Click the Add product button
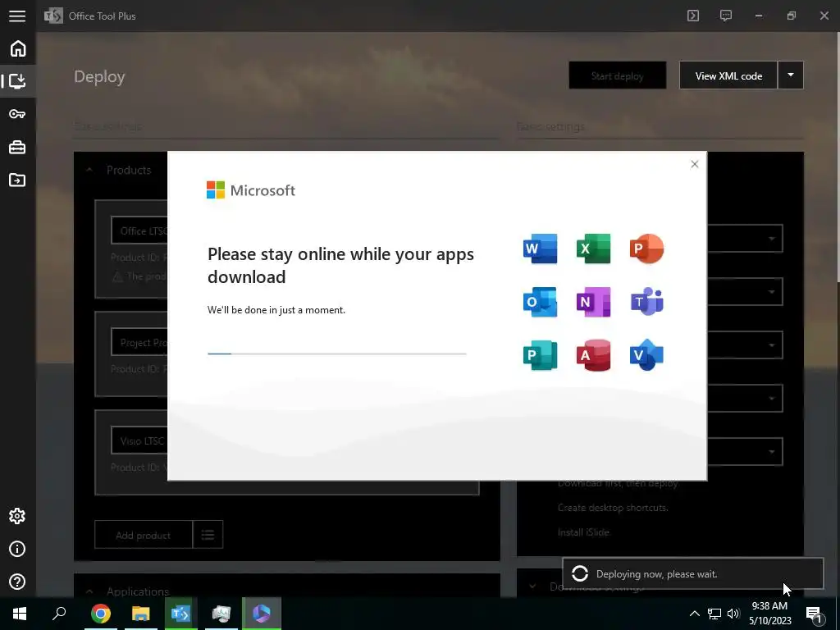This screenshot has width=840, height=630. (x=143, y=535)
